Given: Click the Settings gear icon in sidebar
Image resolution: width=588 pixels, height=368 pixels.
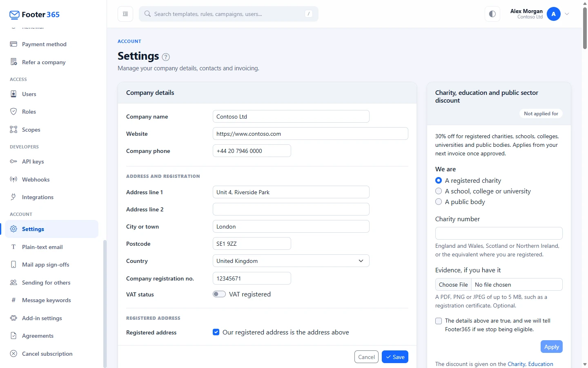Looking at the screenshot, I should [13, 229].
